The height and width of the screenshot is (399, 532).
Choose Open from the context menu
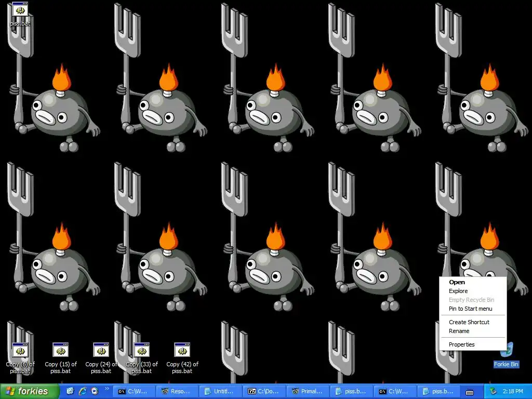[473, 282]
